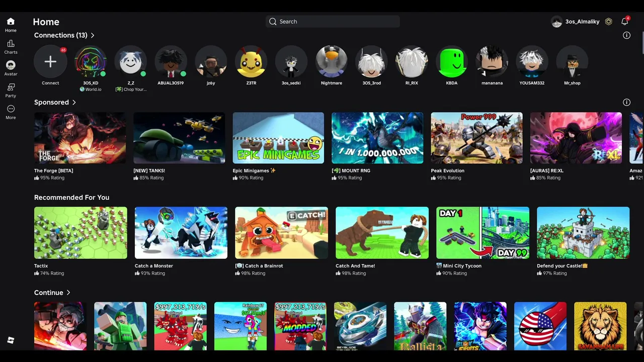The image size is (644, 362).
Task: Open Peak Evolution game thumbnail
Action: pos(476,138)
